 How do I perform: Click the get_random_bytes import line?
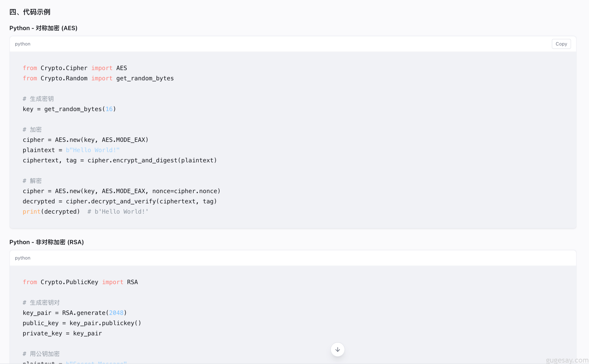[x=98, y=78]
